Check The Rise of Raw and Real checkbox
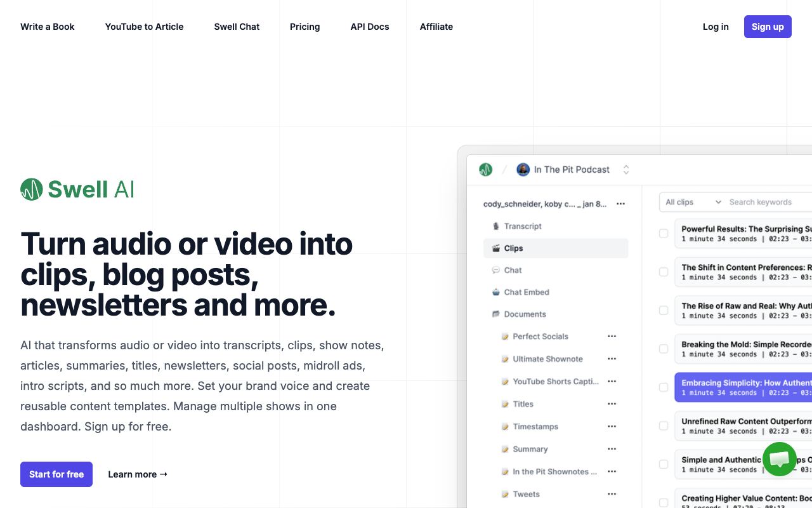The image size is (812, 508). 664,311
